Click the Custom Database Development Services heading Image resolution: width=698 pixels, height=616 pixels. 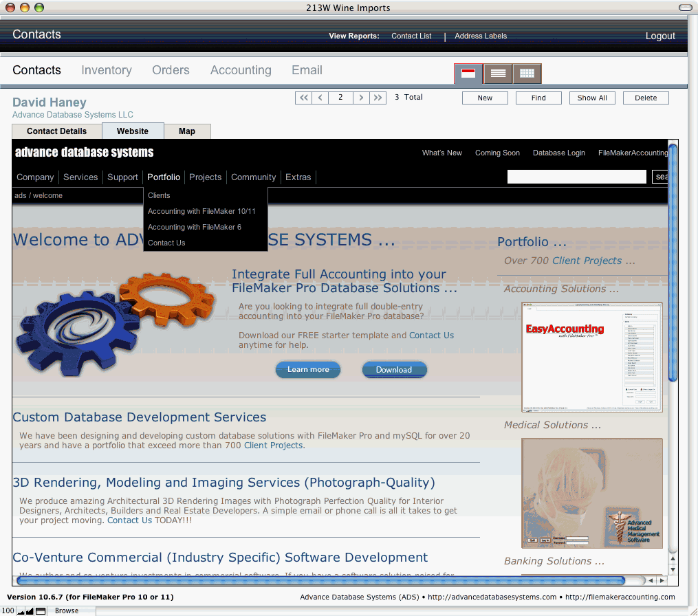pos(140,417)
